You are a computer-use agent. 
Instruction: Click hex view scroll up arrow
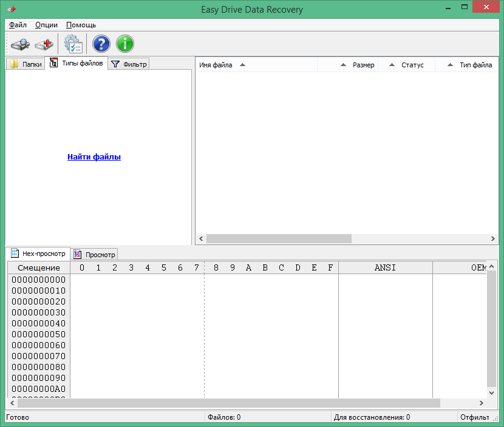[x=491, y=266]
